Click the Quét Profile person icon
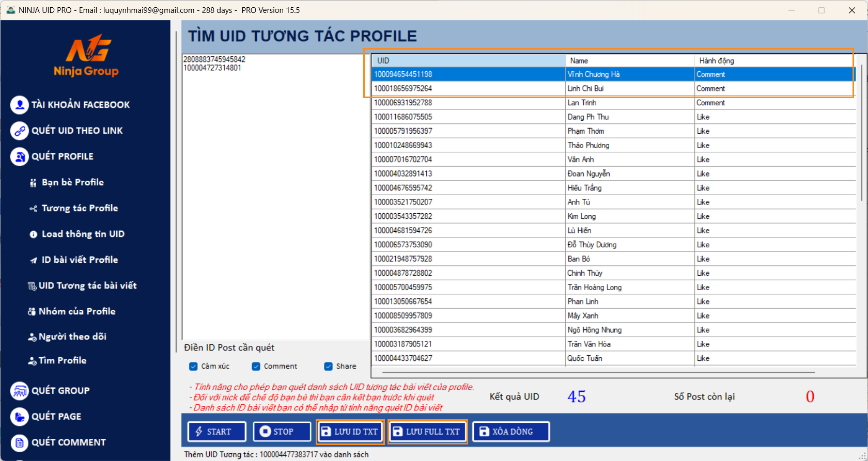 pos(20,156)
